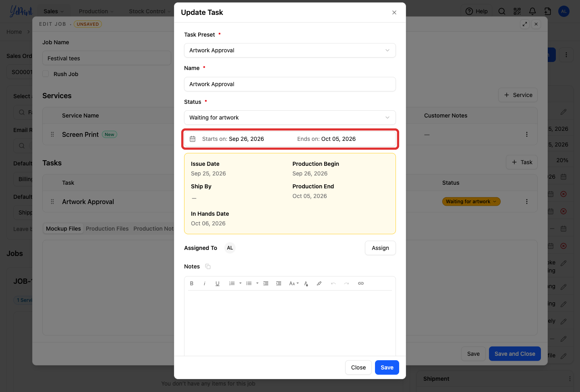
Task: Apply highlight marker in Notes toolbar
Action: tap(319, 283)
